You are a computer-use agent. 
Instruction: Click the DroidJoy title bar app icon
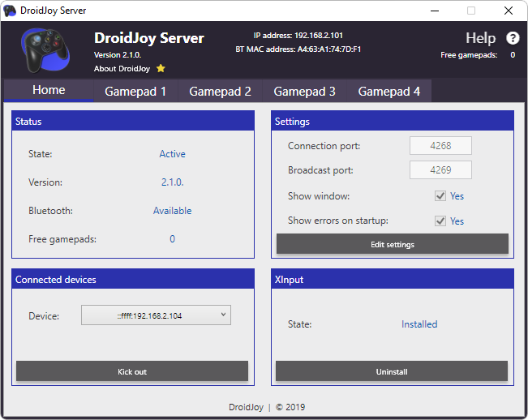[x=10, y=11]
